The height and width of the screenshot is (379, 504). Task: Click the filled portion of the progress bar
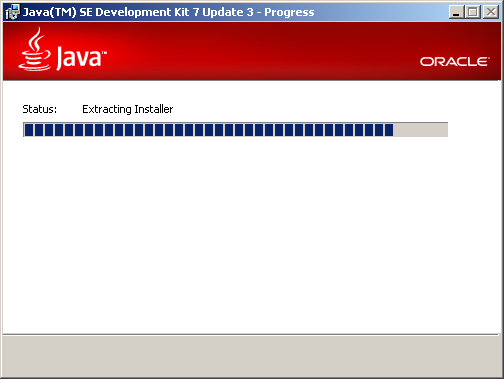point(209,130)
